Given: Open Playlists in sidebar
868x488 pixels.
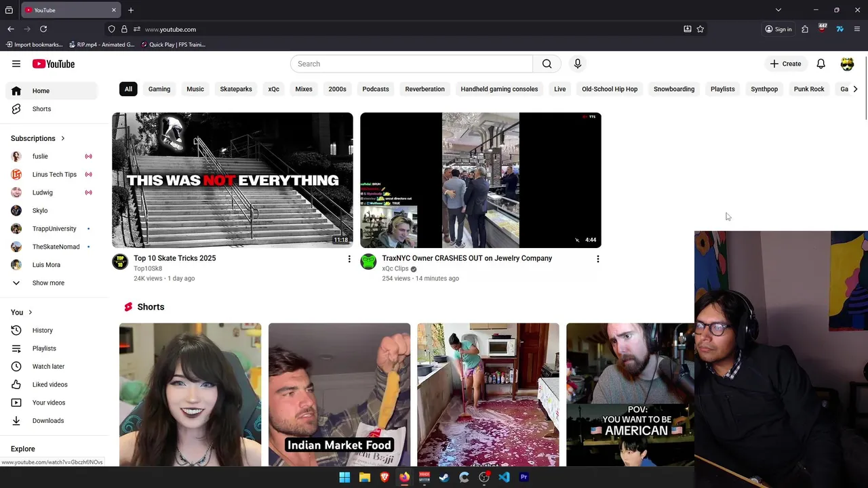Looking at the screenshot, I should tap(53, 348).
